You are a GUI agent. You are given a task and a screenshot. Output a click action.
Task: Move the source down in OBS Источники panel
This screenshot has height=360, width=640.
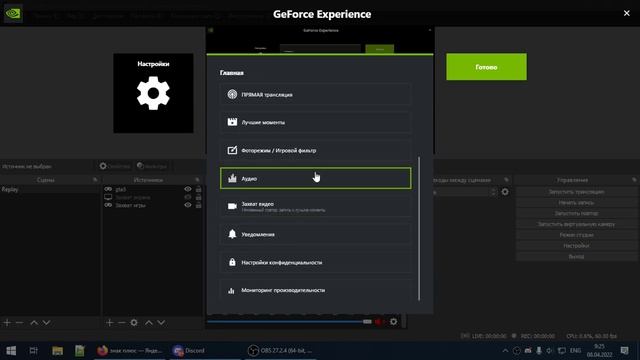point(161,322)
